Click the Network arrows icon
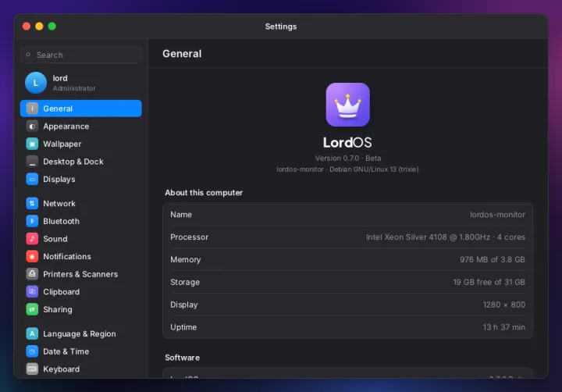Viewport: 562px width, 392px height. (32, 203)
